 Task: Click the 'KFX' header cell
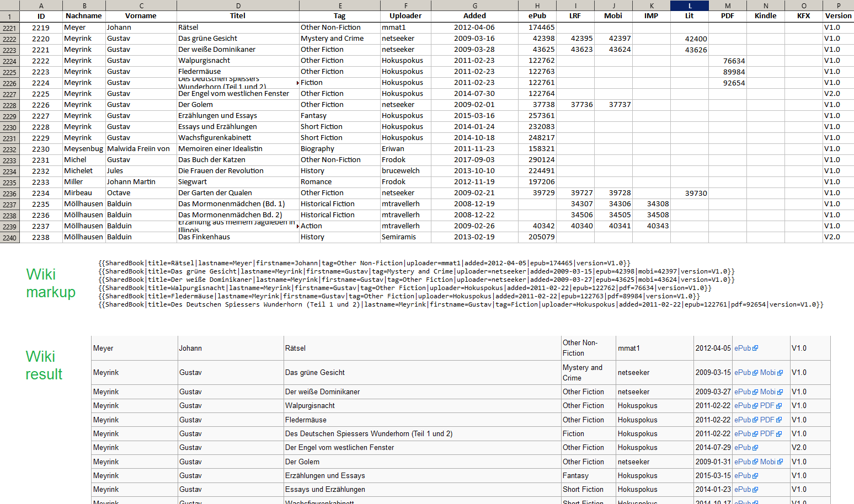803,16
